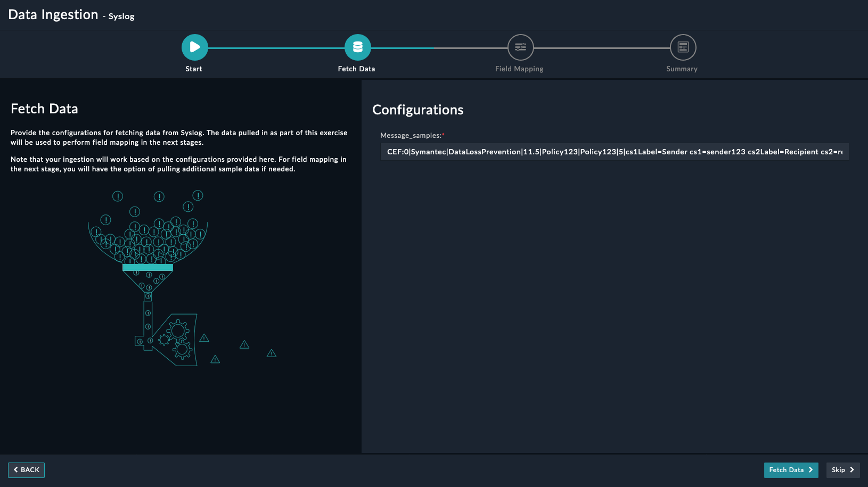This screenshot has height=487, width=868.
Task: Select the 'Field Mapping' step label
Action: 519,69
